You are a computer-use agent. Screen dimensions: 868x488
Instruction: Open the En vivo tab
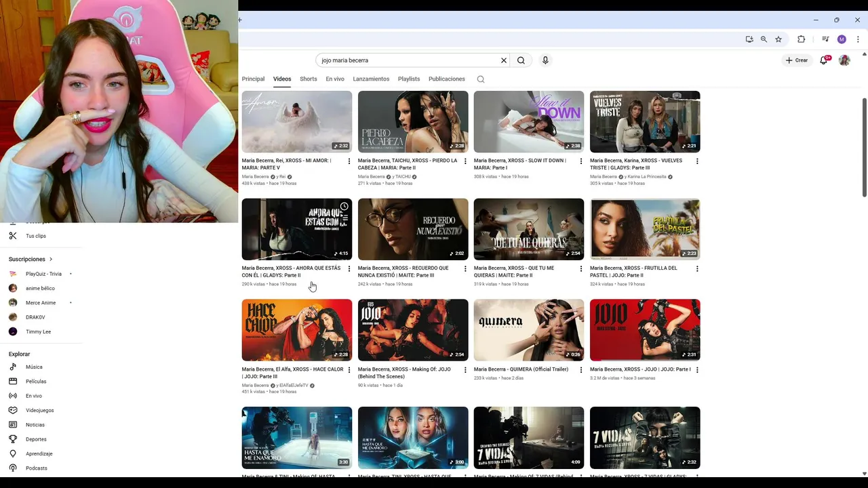[x=335, y=79]
